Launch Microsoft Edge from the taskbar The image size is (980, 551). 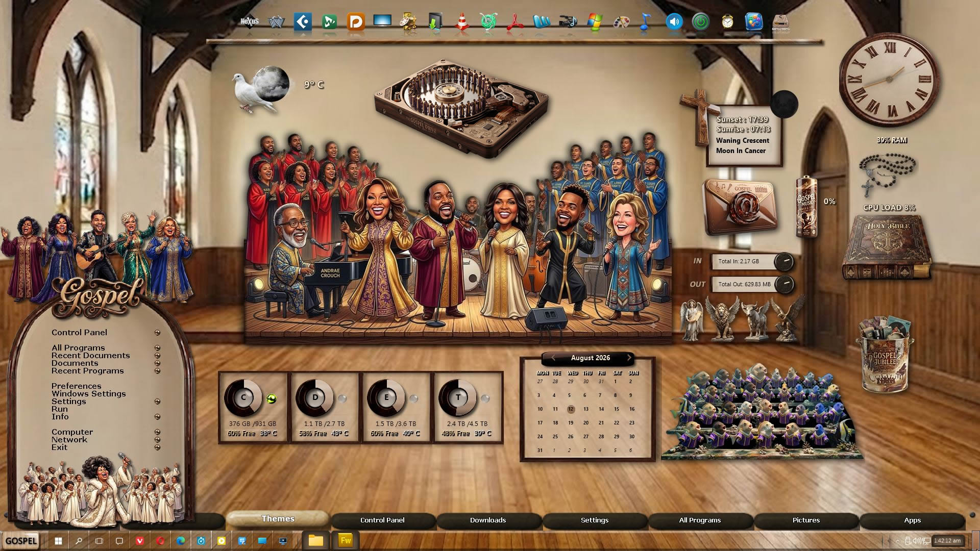coord(181,541)
